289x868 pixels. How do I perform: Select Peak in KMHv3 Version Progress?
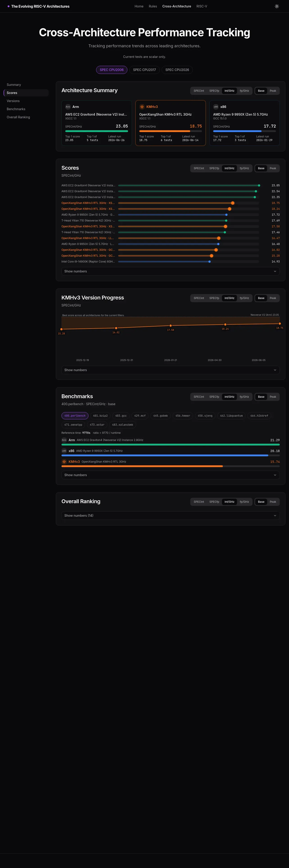click(273, 298)
